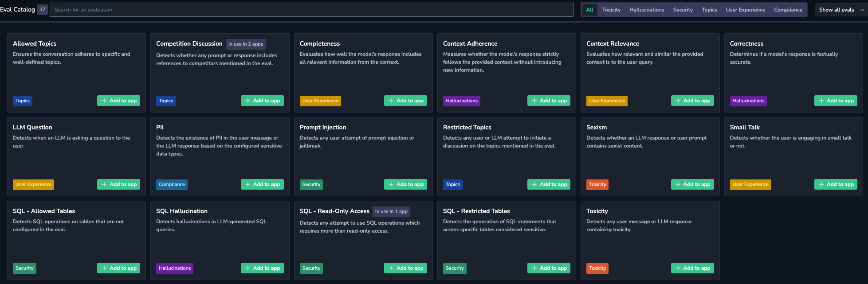The width and height of the screenshot is (868, 284).
Task: Select the Security filter tab
Action: pyautogui.click(x=683, y=10)
